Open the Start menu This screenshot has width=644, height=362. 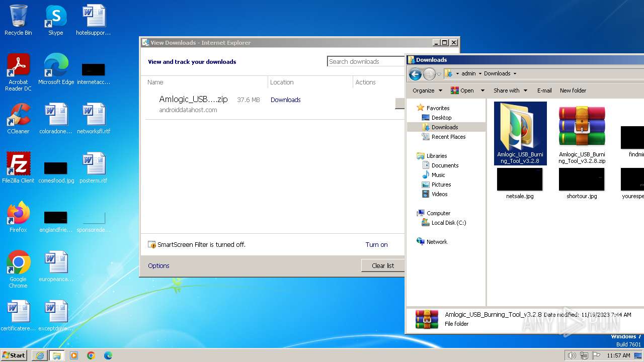[x=14, y=355]
